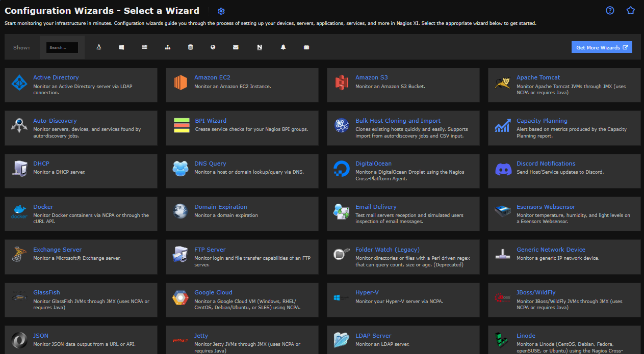Click 'Configuration Wizards - Select a Wizard' heading
644x354 pixels.
pyautogui.click(x=102, y=11)
